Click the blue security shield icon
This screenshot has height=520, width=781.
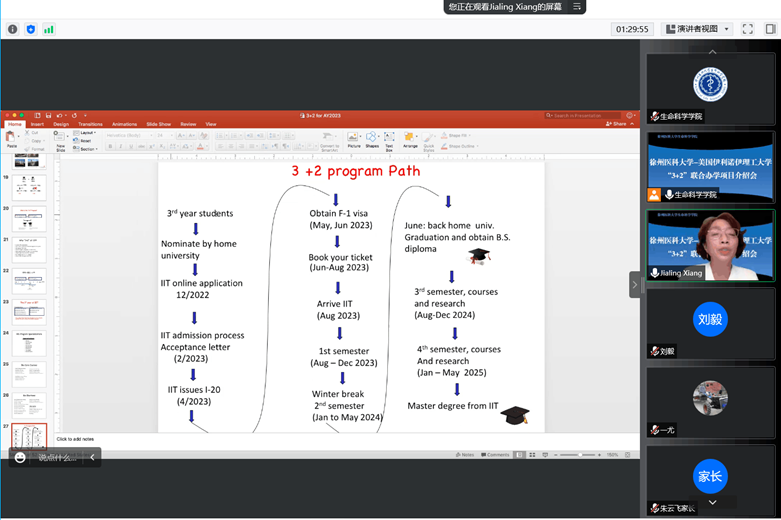tap(30, 29)
